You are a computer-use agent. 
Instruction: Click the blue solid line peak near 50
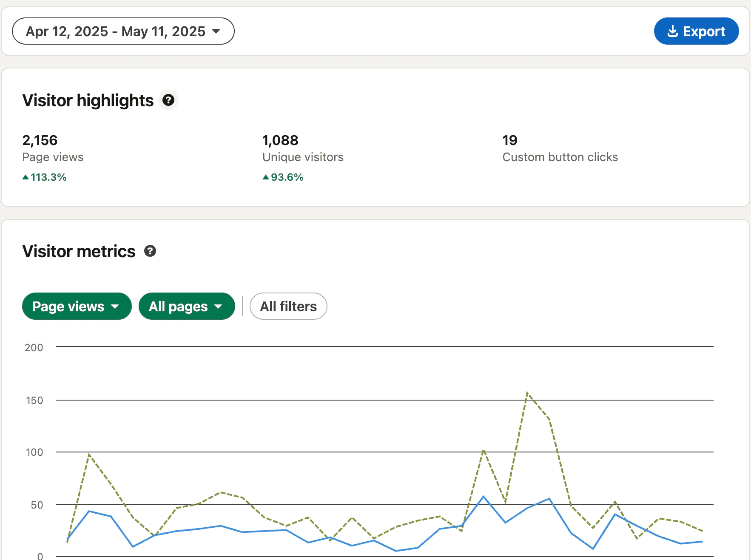[x=484, y=497]
